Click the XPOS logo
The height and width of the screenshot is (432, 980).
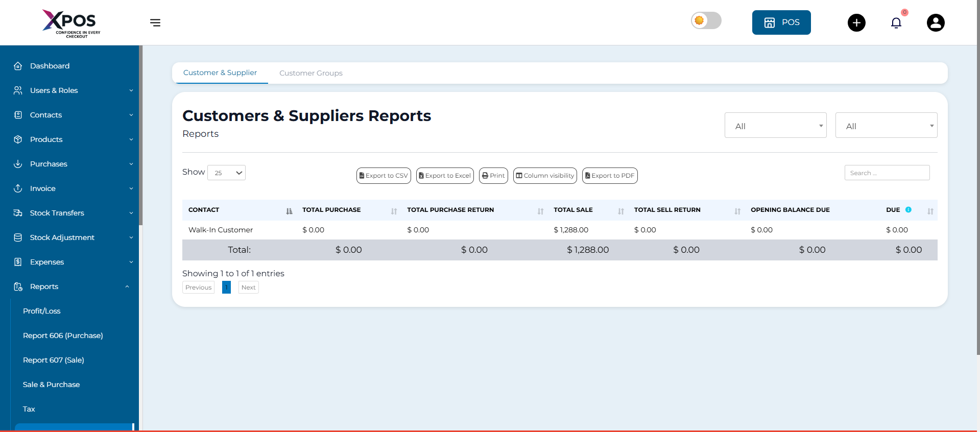(71, 23)
